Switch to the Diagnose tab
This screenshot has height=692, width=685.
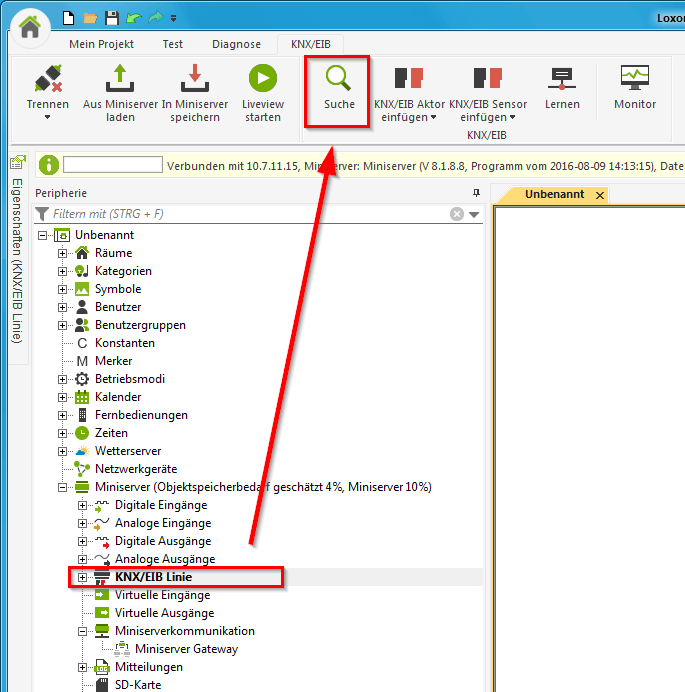(x=236, y=44)
